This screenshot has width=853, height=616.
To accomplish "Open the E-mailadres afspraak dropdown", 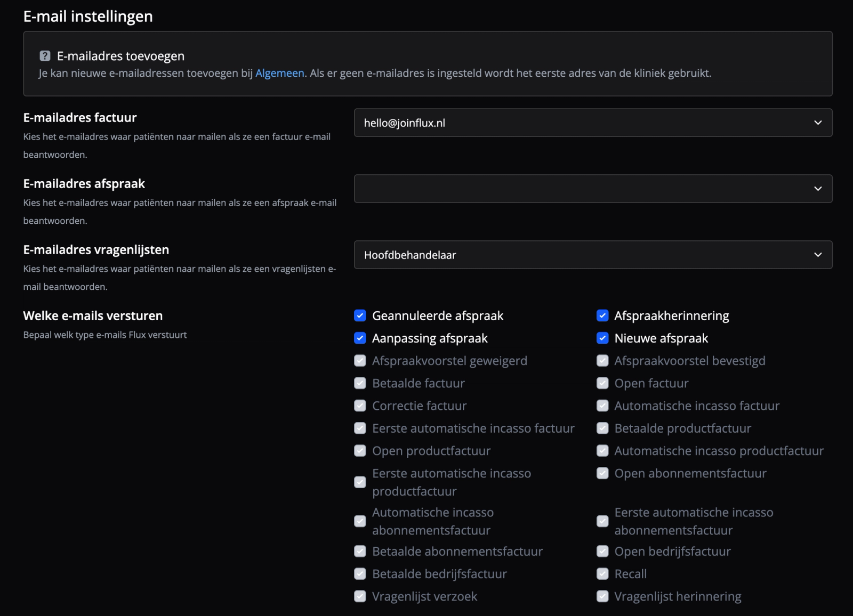I will point(593,189).
